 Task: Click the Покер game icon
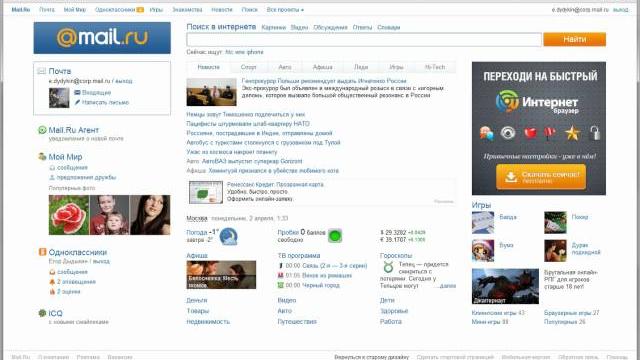555,222
